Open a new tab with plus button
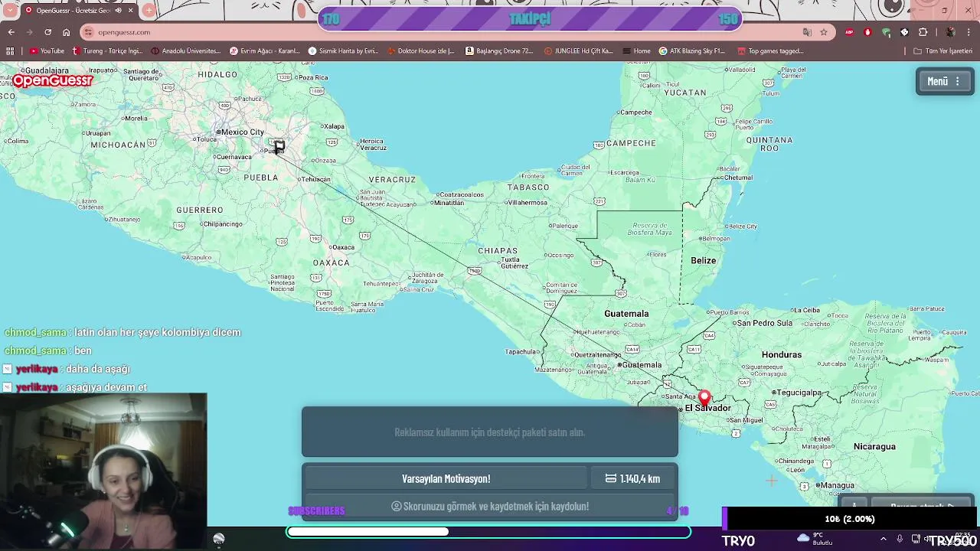The height and width of the screenshot is (551, 980). [149, 11]
